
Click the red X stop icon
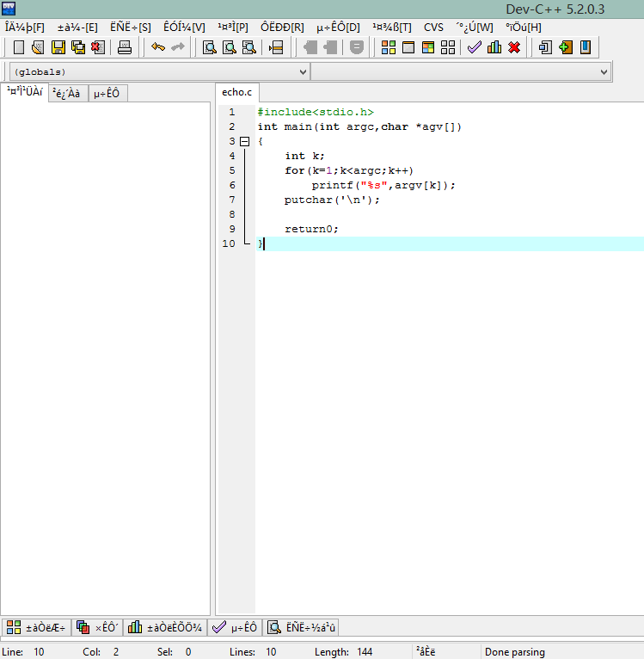click(514, 47)
